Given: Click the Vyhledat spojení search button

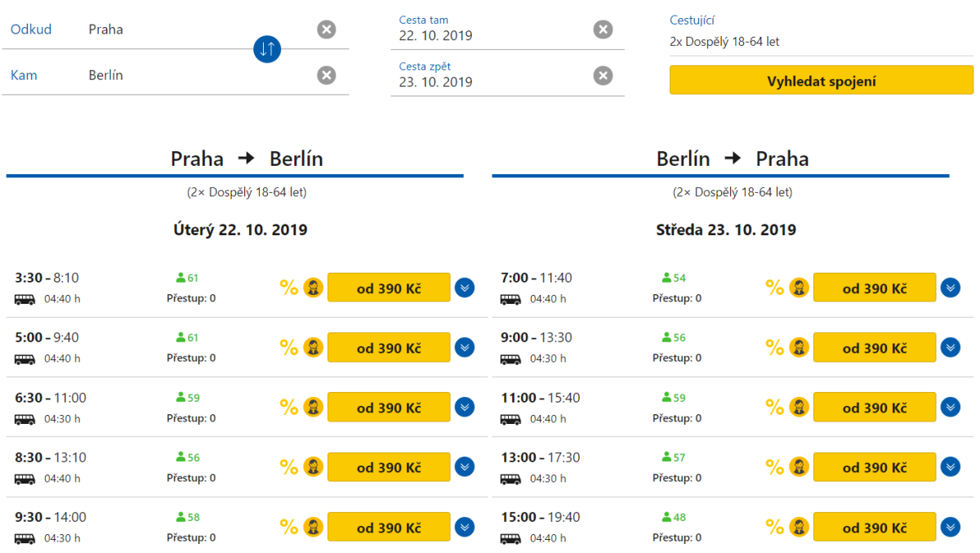Looking at the screenshot, I should coord(821,81).
